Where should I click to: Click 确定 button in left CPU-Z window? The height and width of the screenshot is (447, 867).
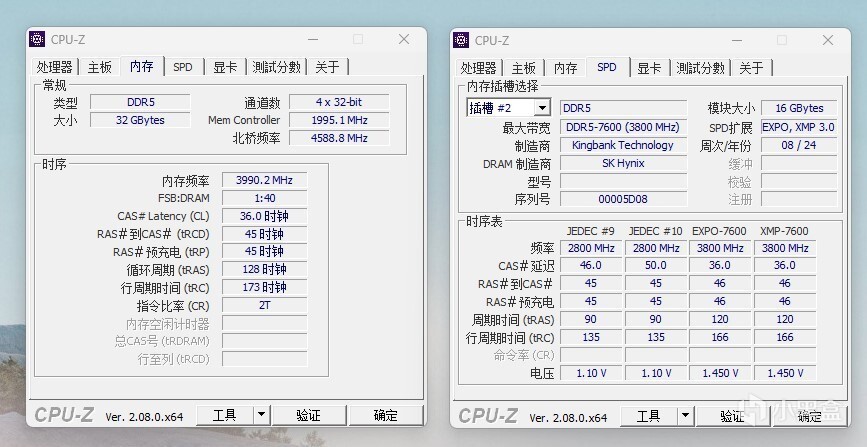[x=386, y=415]
